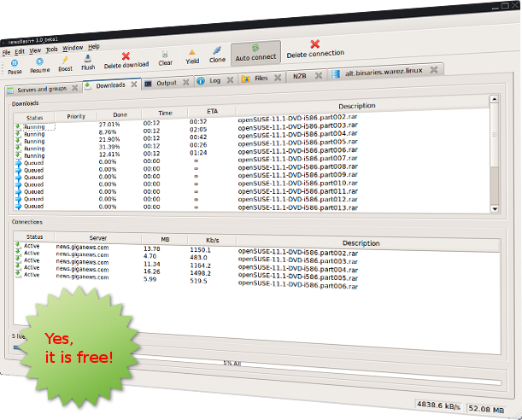Screen dimensions: 522x420
Task: Sort connections by Kb/s column header
Action: click(212, 240)
